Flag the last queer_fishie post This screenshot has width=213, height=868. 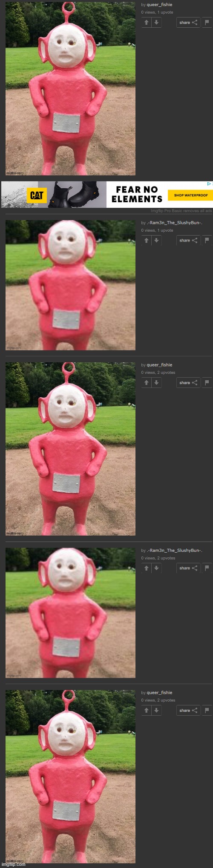[207, 710]
